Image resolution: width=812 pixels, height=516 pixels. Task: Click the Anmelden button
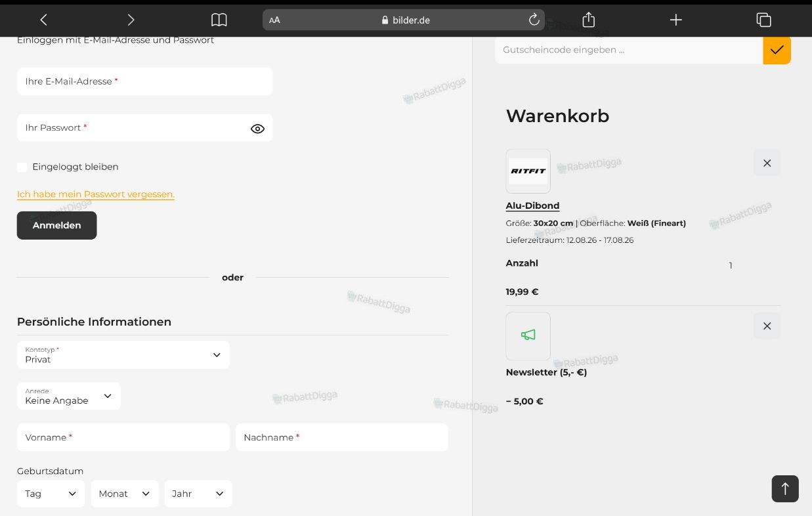[x=57, y=225]
